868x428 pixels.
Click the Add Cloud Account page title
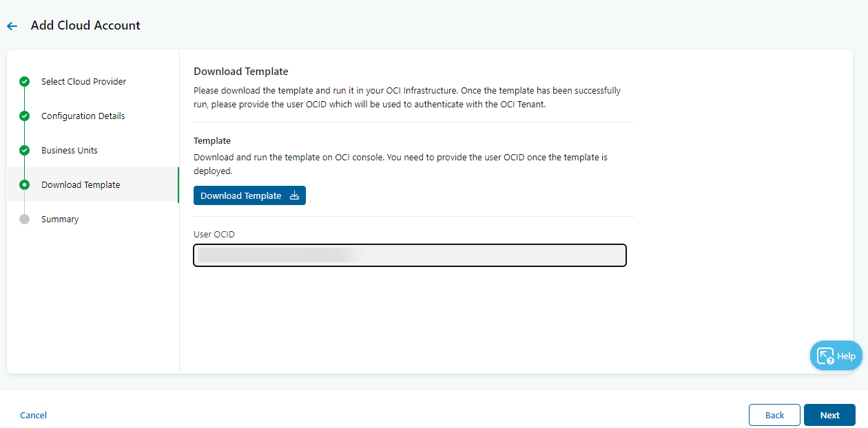[85, 25]
